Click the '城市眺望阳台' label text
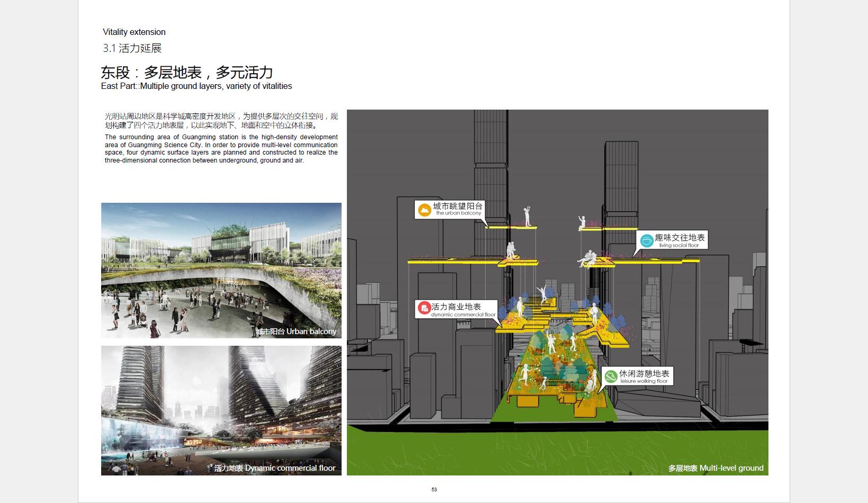The height and width of the screenshot is (503, 868). [458, 206]
